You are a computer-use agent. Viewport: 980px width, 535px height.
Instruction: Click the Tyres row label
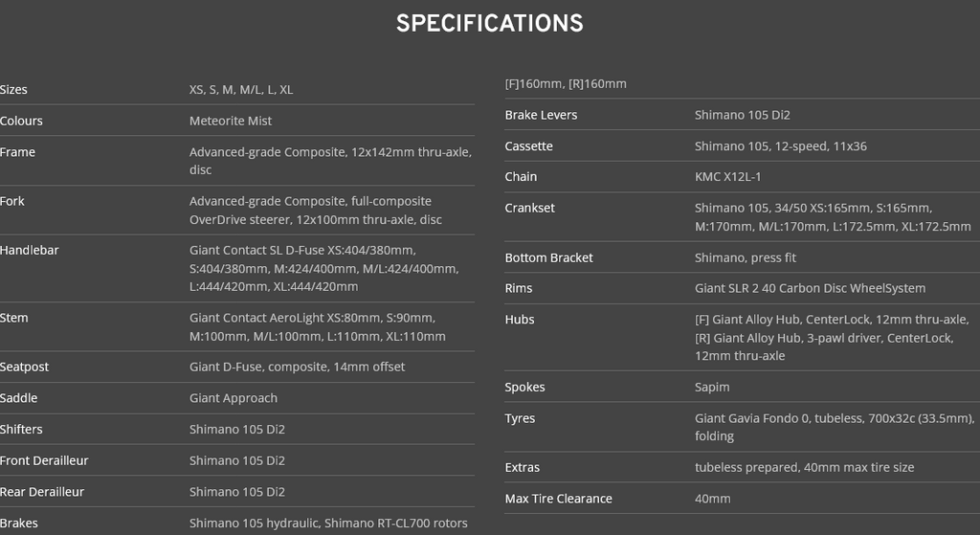[x=520, y=418]
